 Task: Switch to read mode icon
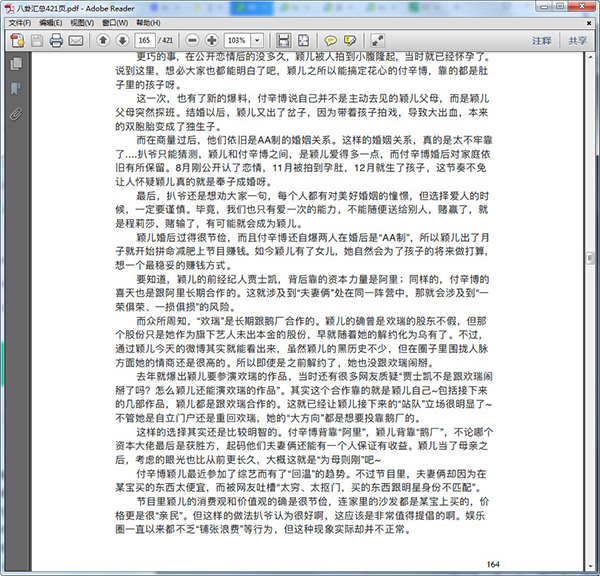[377, 40]
